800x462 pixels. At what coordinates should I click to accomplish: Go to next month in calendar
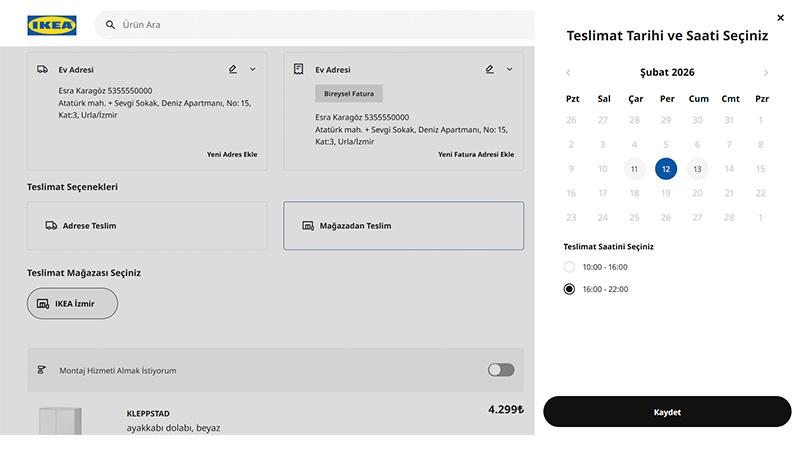tap(766, 73)
